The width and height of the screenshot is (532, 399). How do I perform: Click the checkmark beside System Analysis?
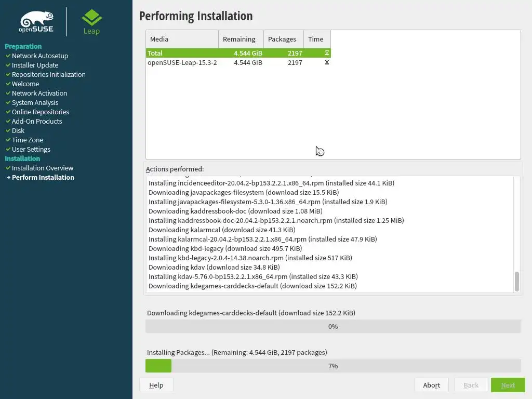pyautogui.click(x=8, y=102)
